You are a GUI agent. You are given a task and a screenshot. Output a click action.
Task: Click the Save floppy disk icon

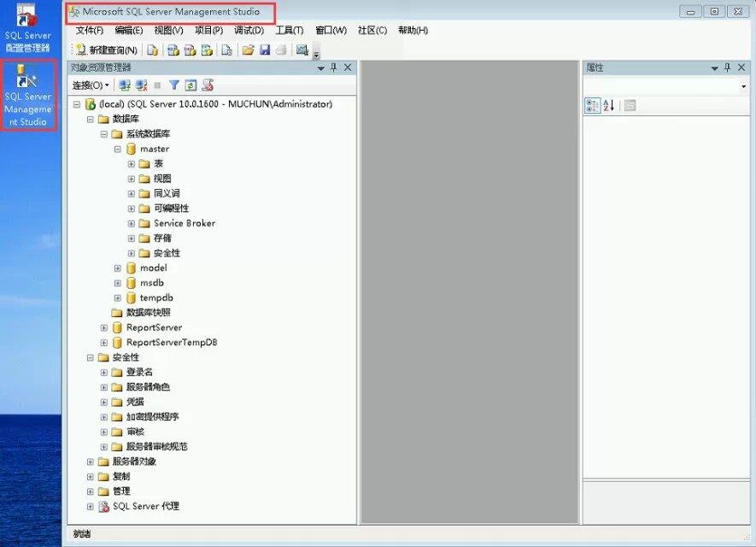click(x=265, y=50)
